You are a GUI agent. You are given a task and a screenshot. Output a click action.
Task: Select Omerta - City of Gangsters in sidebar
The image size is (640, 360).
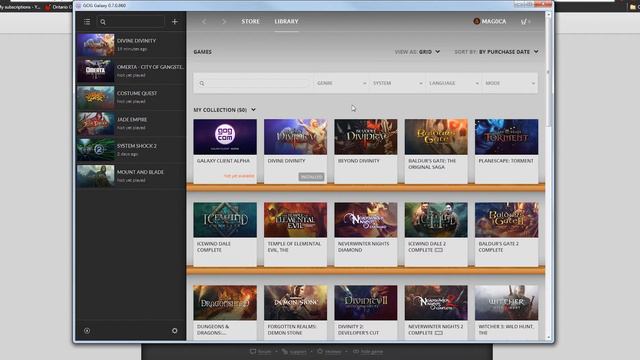131,71
